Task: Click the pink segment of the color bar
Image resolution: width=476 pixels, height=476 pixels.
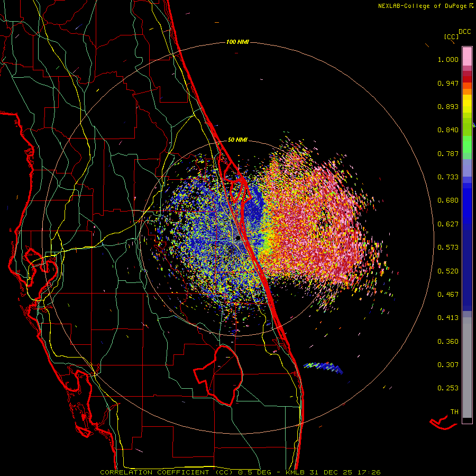Action: (x=467, y=57)
